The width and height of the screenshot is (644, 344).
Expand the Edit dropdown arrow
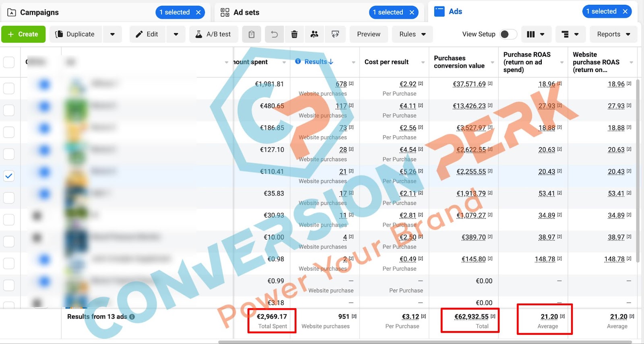point(176,34)
